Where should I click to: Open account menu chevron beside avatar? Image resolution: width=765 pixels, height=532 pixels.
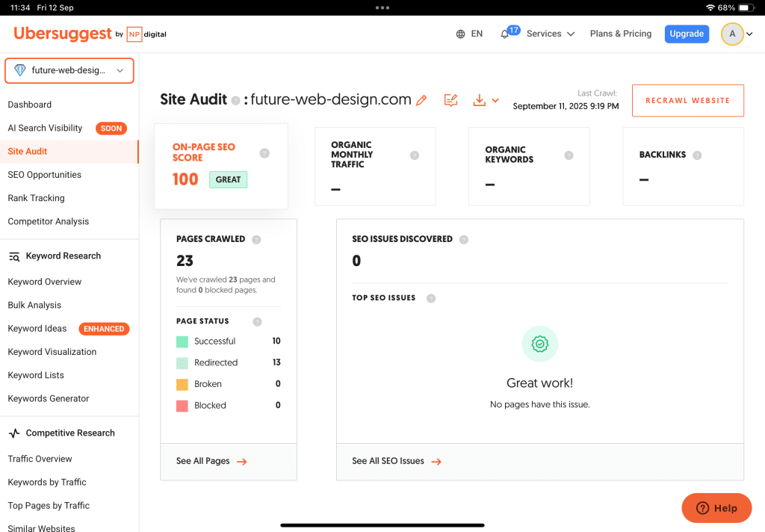750,34
